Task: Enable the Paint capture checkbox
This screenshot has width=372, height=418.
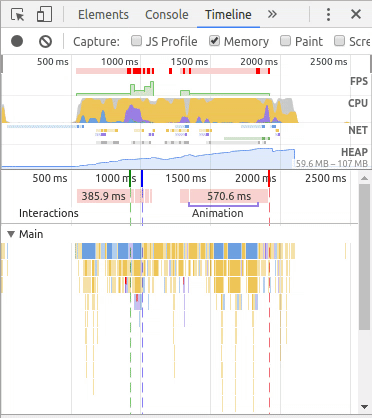Action: click(x=285, y=41)
